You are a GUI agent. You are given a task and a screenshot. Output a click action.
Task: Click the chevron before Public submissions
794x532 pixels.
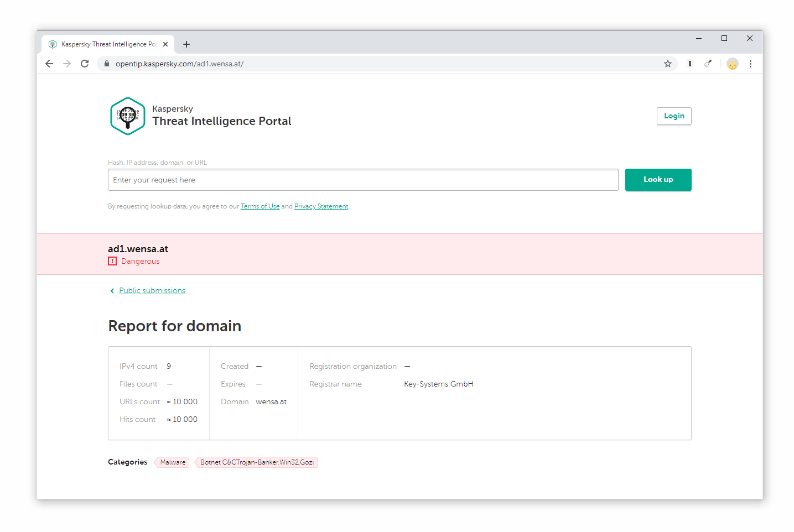coord(112,291)
